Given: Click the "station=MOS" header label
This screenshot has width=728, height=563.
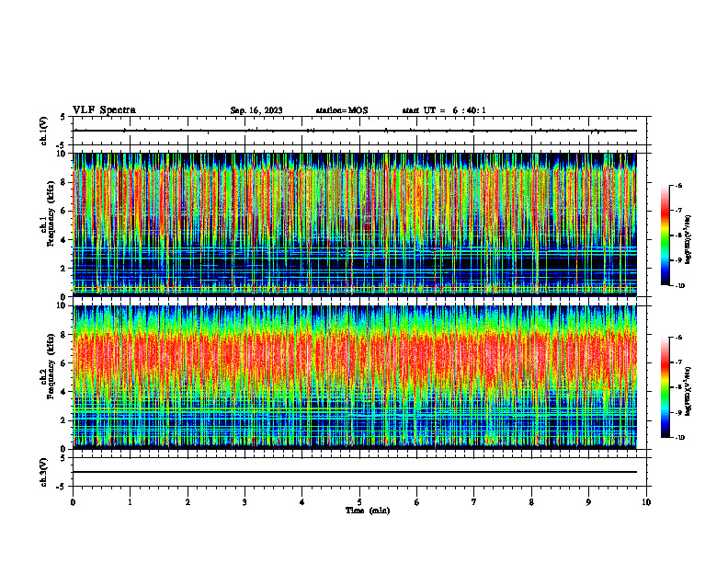Looking at the screenshot, I should 342,110.
